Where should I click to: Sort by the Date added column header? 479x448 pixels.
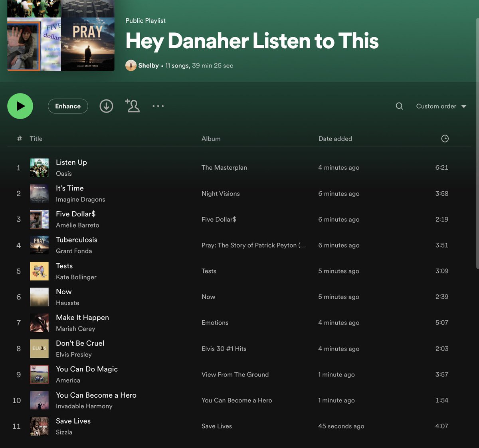(335, 139)
